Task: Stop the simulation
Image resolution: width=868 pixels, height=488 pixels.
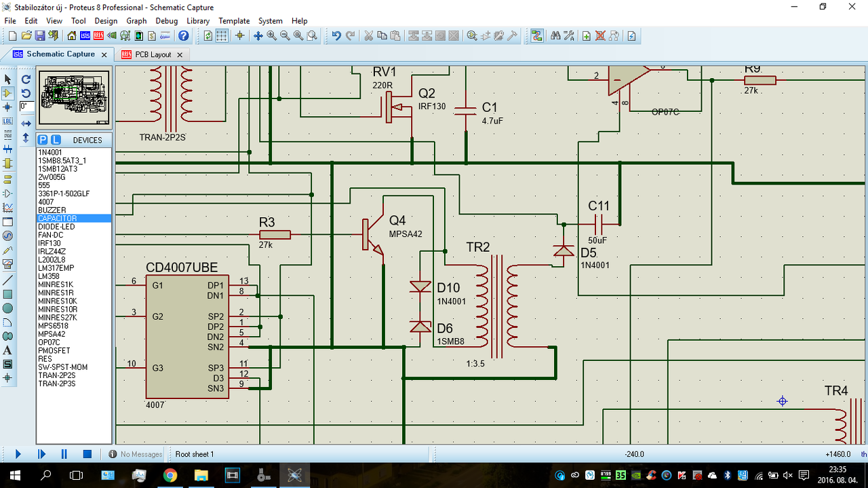Action: (87, 454)
